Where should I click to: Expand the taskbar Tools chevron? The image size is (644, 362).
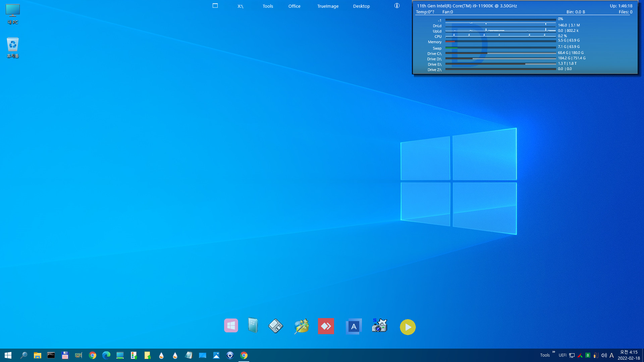pos(554,352)
